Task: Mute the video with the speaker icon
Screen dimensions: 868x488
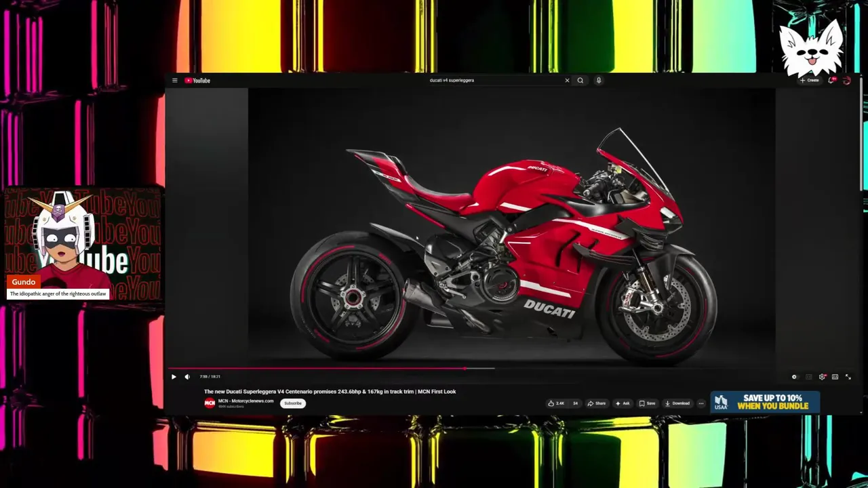Action: point(187,377)
